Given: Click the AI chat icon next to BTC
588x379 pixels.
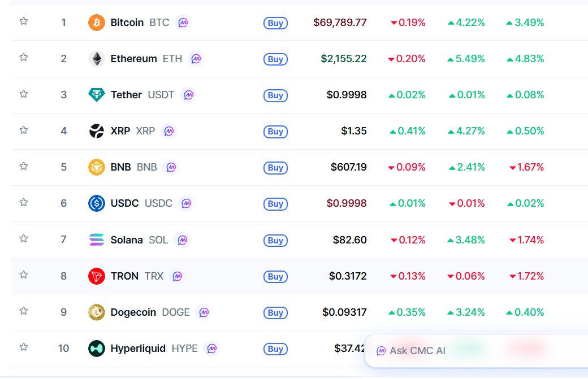Looking at the screenshot, I should click(183, 23).
